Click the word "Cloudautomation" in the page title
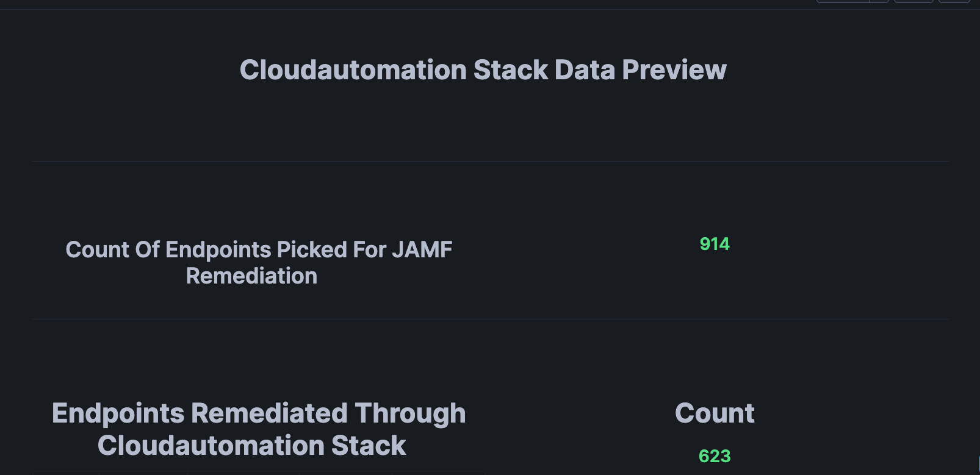The width and height of the screenshot is (980, 475). [353, 70]
